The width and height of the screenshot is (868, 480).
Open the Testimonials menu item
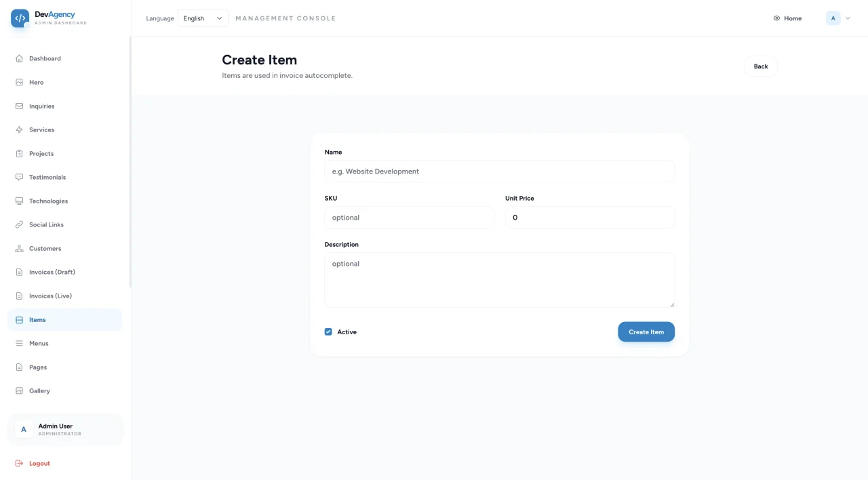65,177
